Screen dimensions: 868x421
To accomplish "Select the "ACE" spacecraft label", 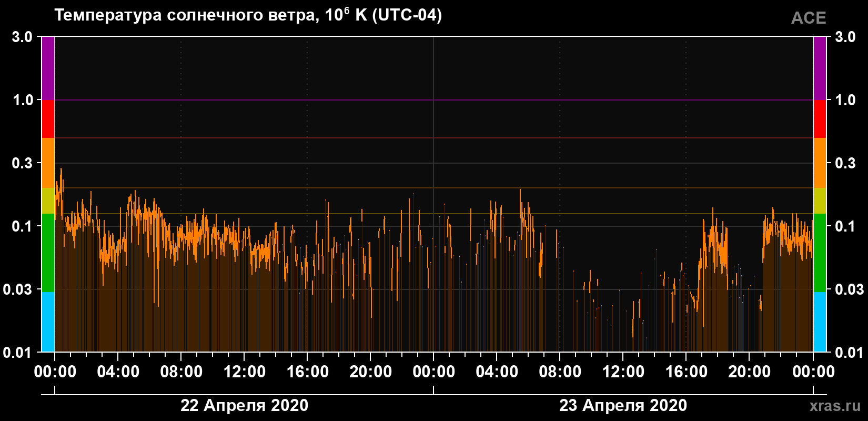I will (x=809, y=18).
